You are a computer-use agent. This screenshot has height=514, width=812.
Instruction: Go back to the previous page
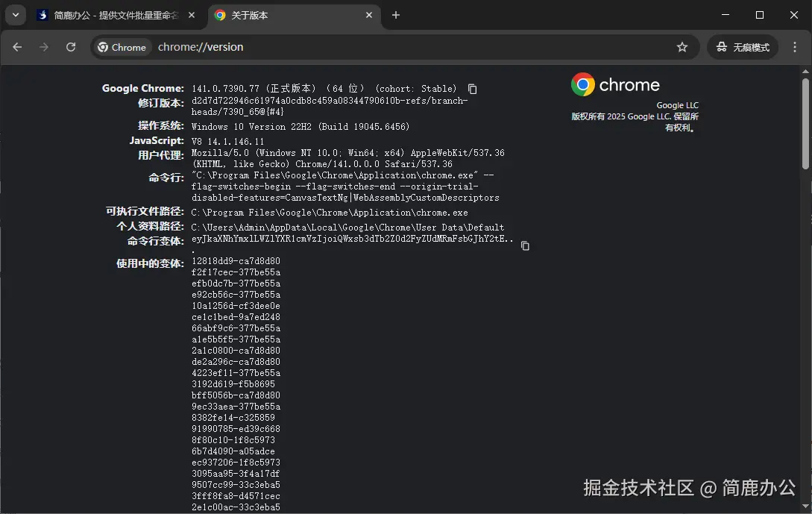17,47
